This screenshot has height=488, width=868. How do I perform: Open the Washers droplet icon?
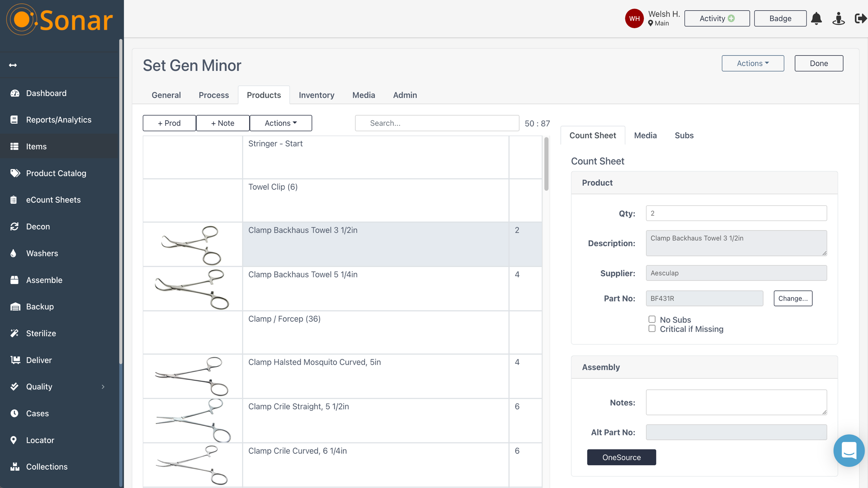[14, 253]
